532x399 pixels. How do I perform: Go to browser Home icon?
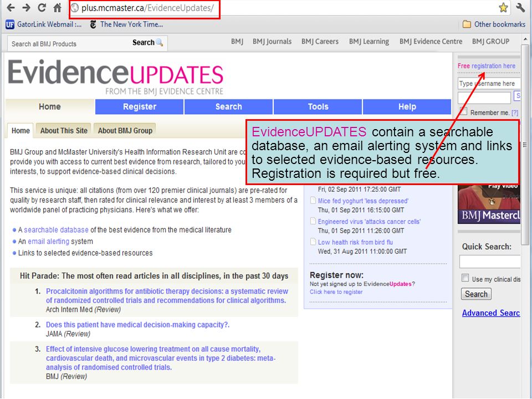tap(57, 7)
